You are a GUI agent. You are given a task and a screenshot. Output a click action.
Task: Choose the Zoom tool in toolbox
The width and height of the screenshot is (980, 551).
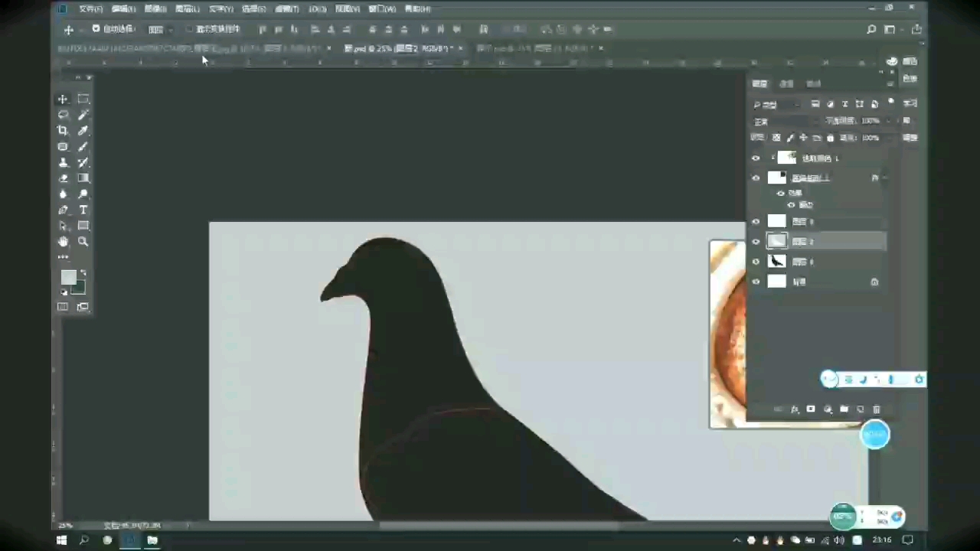(83, 242)
